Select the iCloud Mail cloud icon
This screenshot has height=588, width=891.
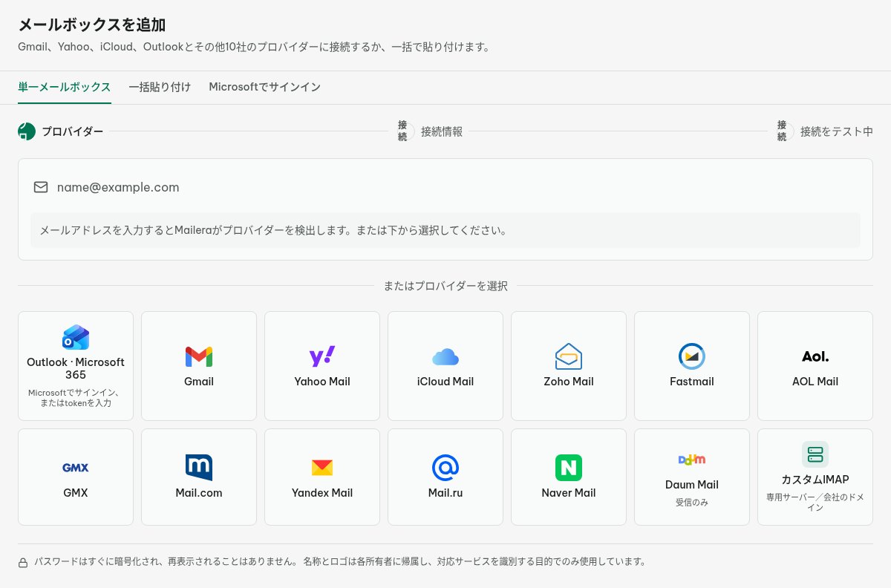[446, 357]
